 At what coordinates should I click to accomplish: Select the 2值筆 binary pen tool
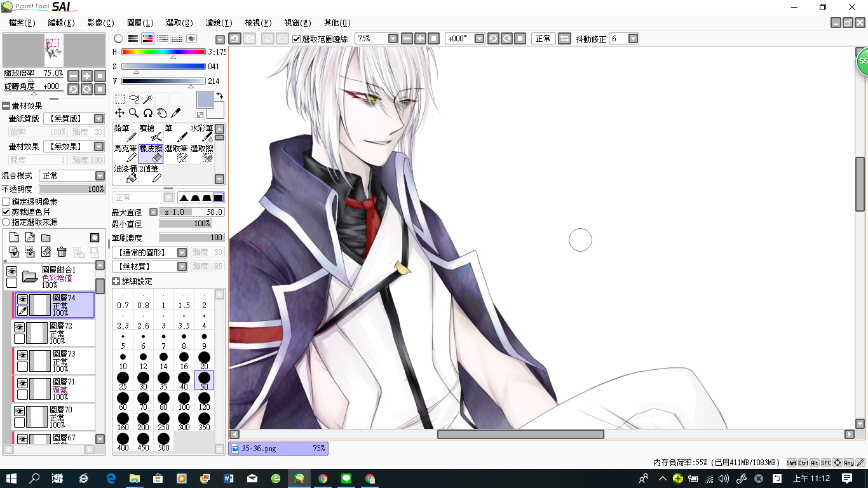151,173
